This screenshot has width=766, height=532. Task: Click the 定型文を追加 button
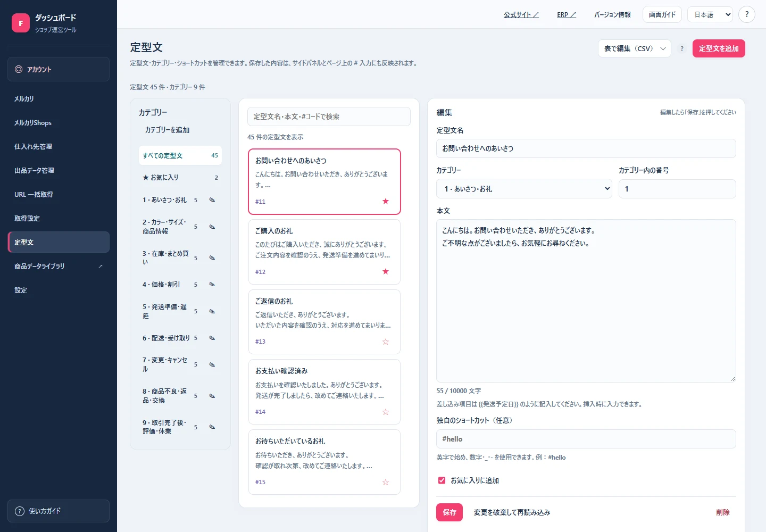(x=719, y=48)
